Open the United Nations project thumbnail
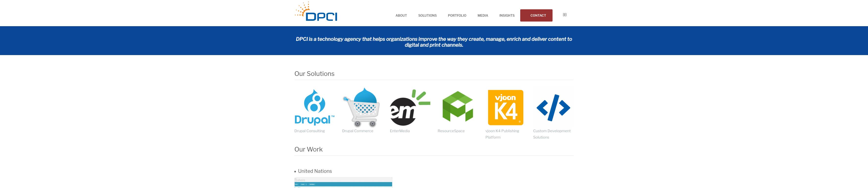This screenshot has height=188, width=868. pos(343,183)
